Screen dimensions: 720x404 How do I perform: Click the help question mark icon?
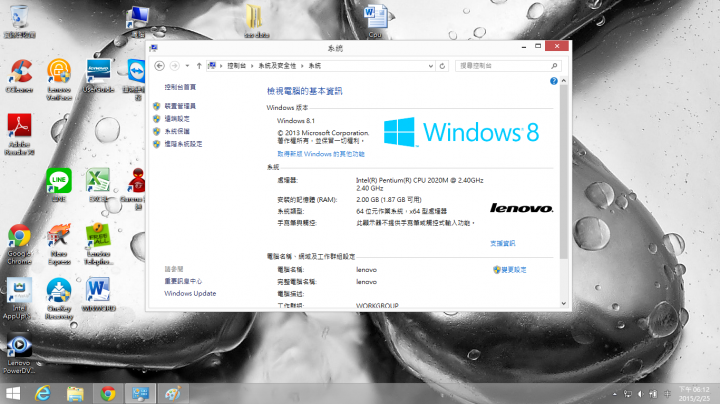click(x=554, y=81)
